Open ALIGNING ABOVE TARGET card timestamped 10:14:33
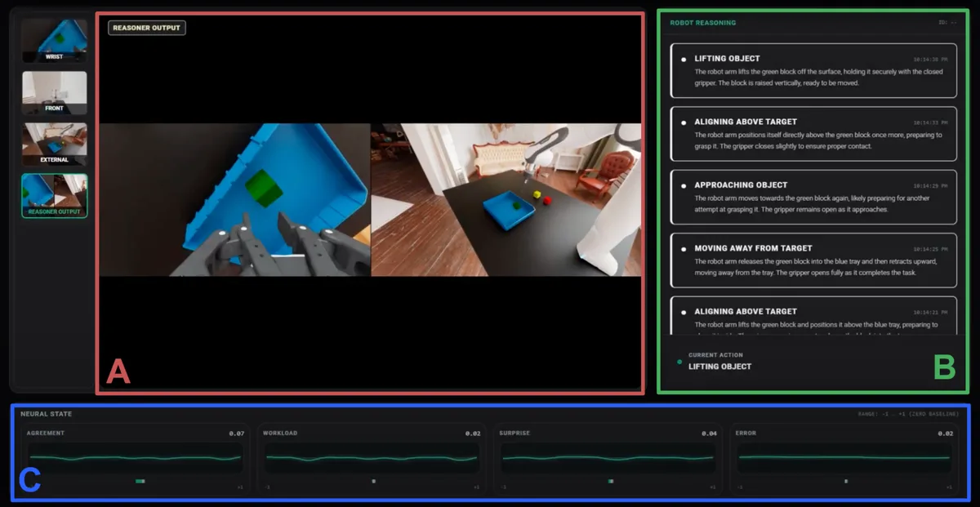 [x=813, y=134]
